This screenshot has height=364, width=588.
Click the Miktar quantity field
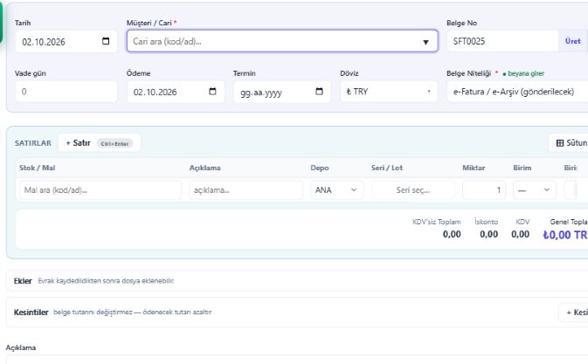(484, 190)
